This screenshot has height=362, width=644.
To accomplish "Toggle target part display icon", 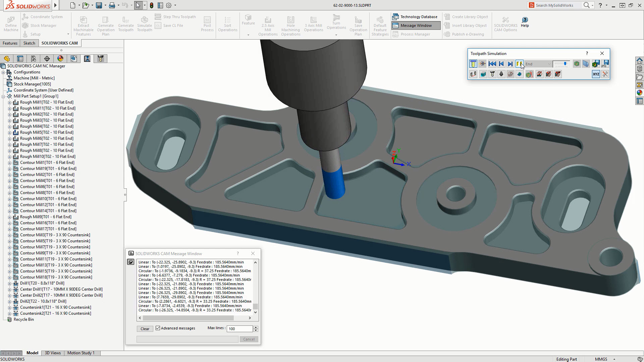I will (519, 74).
